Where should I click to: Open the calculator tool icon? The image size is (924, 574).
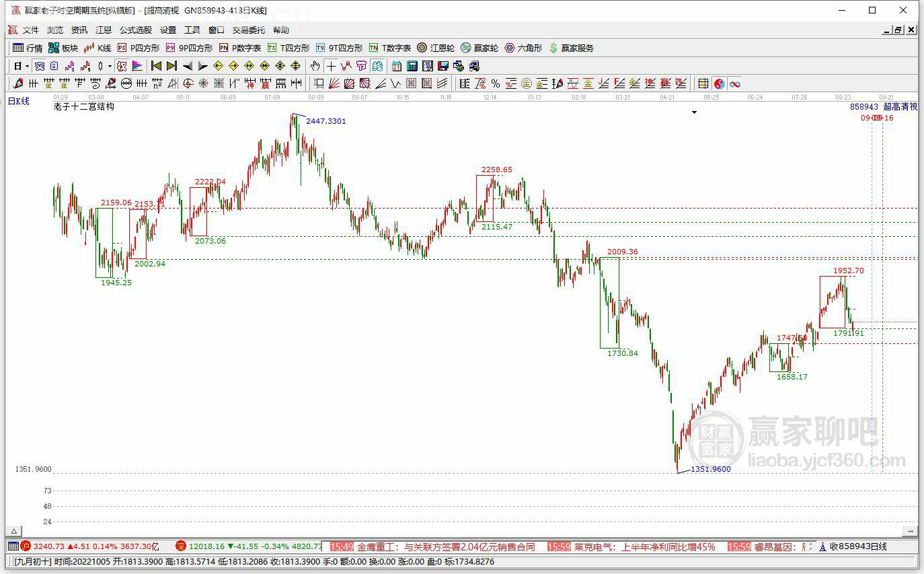(412, 66)
